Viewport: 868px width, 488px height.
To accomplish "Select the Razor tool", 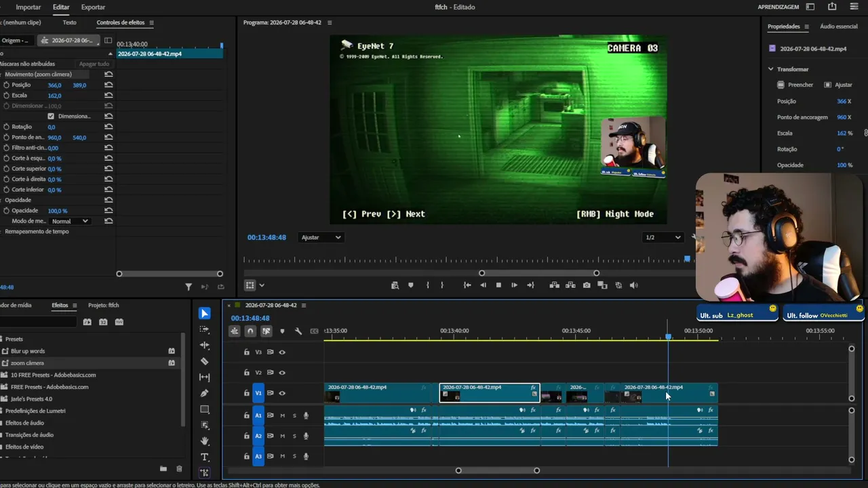I will [x=205, y=361].
